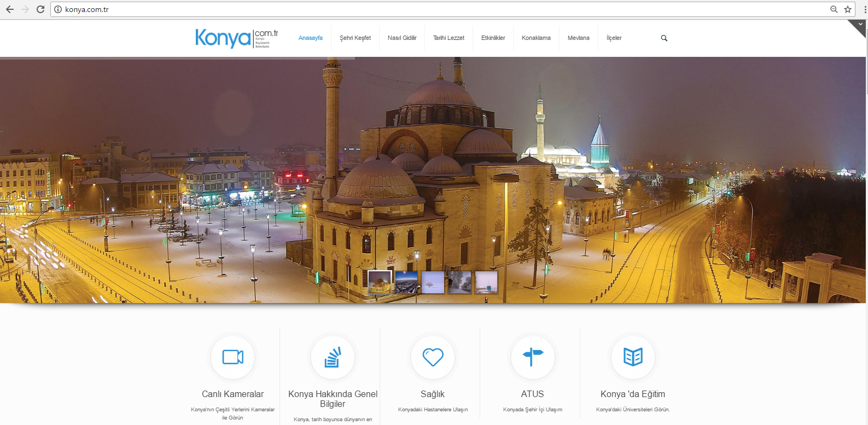Viewport: 868px width, 425px height.
Task: Select Mevlana in the navigation bar
Action: click(579, 38)
